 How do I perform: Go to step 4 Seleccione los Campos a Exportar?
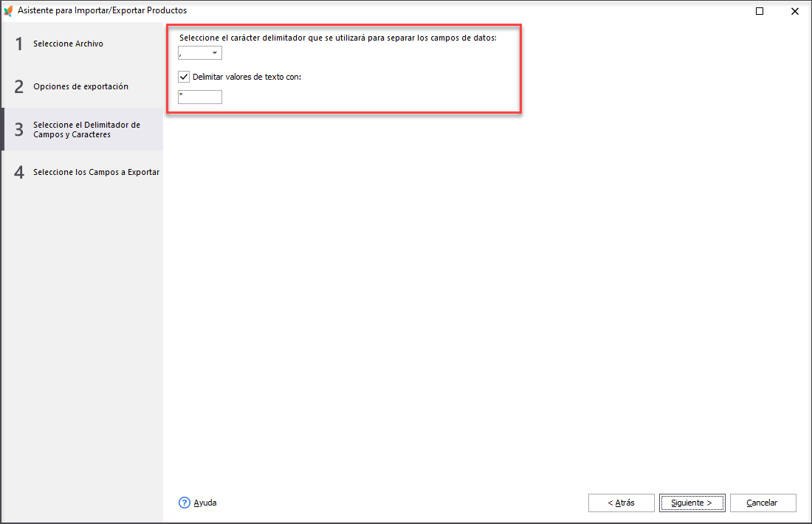[83, 172]
